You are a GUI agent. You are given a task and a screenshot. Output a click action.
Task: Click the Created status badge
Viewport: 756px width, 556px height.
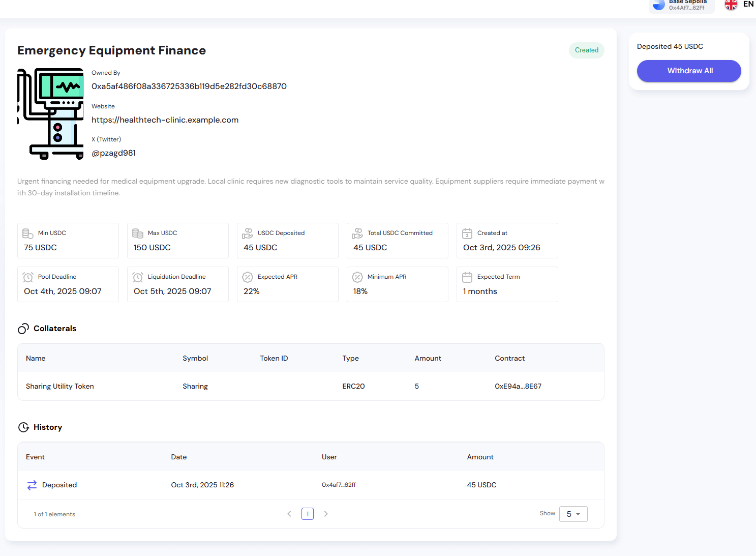pos(586,50)
